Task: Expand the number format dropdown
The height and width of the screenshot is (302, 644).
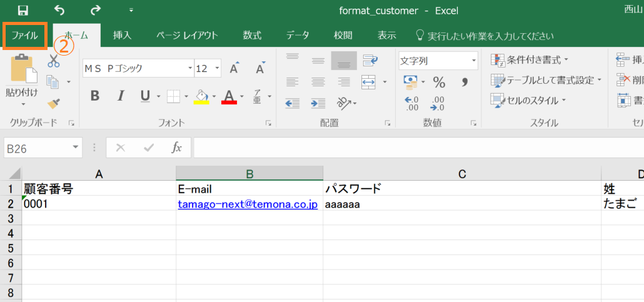Action: click(x=473, y=61)
